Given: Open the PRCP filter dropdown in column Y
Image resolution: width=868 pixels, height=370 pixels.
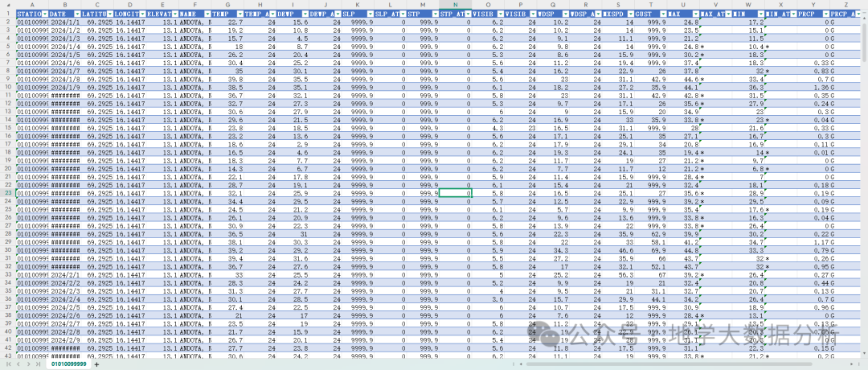Looking at the screenshot, I should tap(825, 13).
